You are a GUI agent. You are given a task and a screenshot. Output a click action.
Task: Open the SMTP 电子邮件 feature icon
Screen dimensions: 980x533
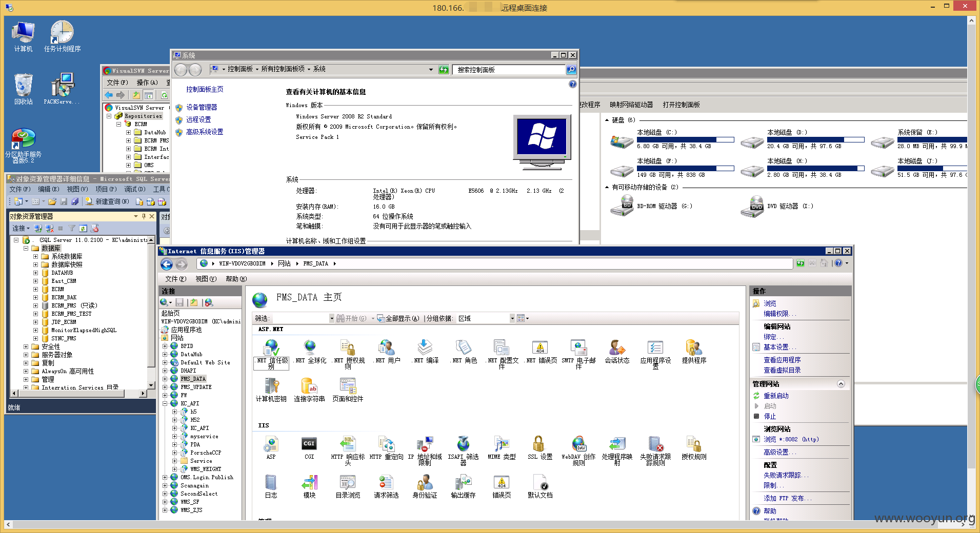click(579, 354)
